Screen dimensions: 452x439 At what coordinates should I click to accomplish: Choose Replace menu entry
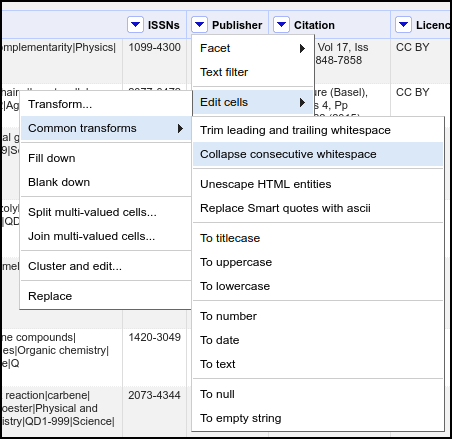[106, 296]
